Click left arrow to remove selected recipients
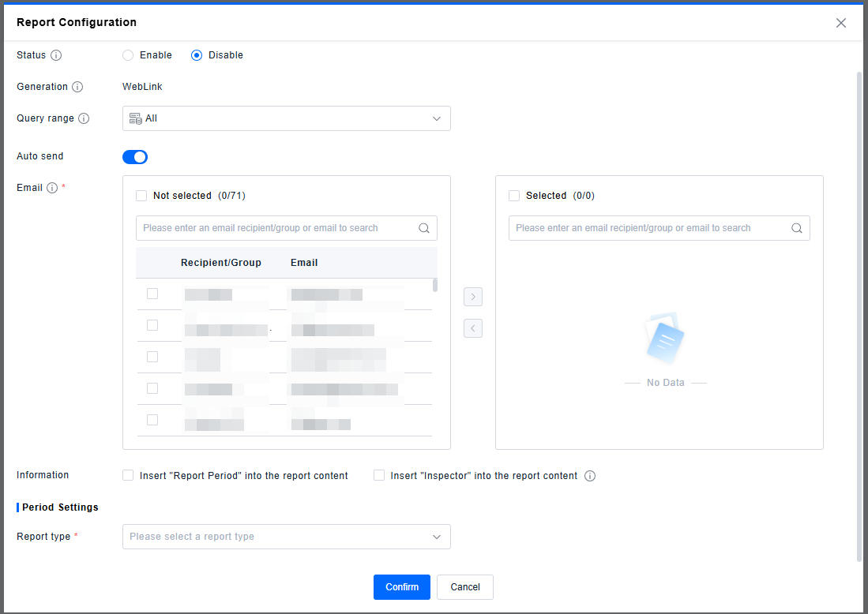868x614 pixels. (x=473, y=328)
